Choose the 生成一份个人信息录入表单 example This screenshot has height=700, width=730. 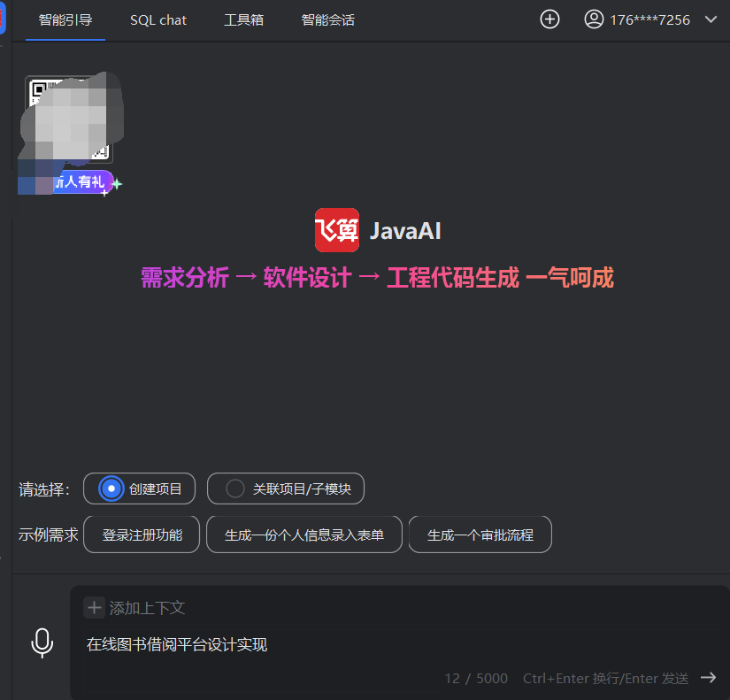(304, 535)
